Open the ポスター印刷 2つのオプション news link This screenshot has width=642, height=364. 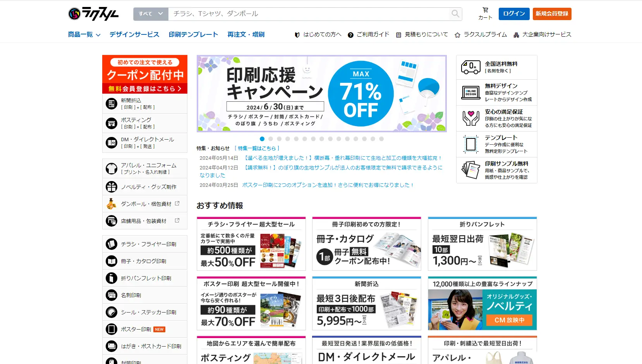328,185
